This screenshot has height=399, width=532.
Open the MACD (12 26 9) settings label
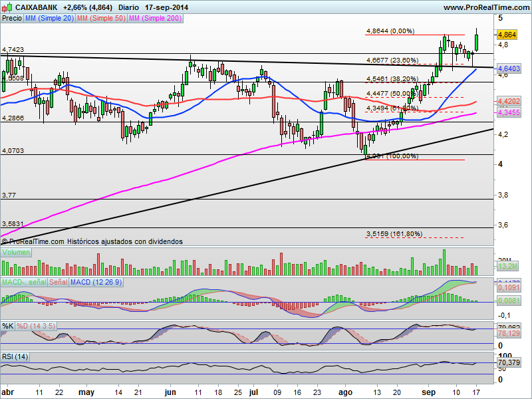pos(96,282)
